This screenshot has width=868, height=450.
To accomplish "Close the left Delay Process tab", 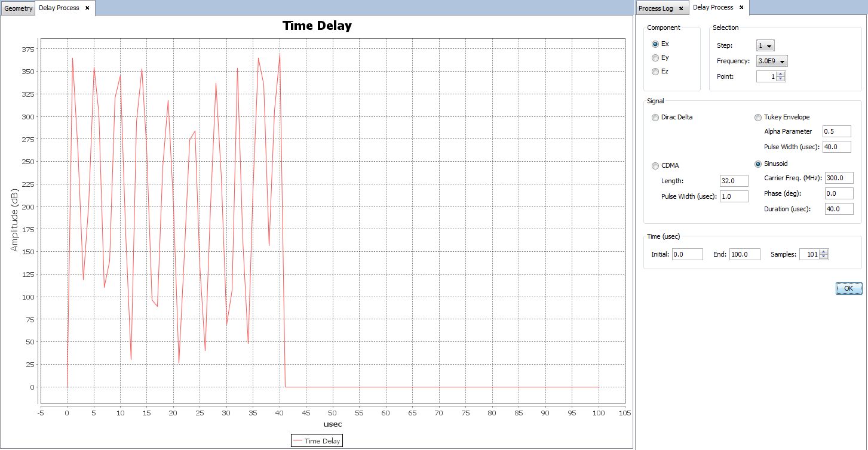I will tap(87, 8).
